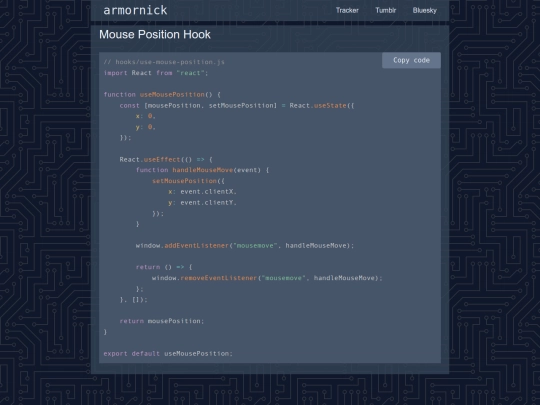This screenshot has height=405, width=540.
Task: Click the comment line hooks/use-mouse-position.js
Action: point(164,62)
